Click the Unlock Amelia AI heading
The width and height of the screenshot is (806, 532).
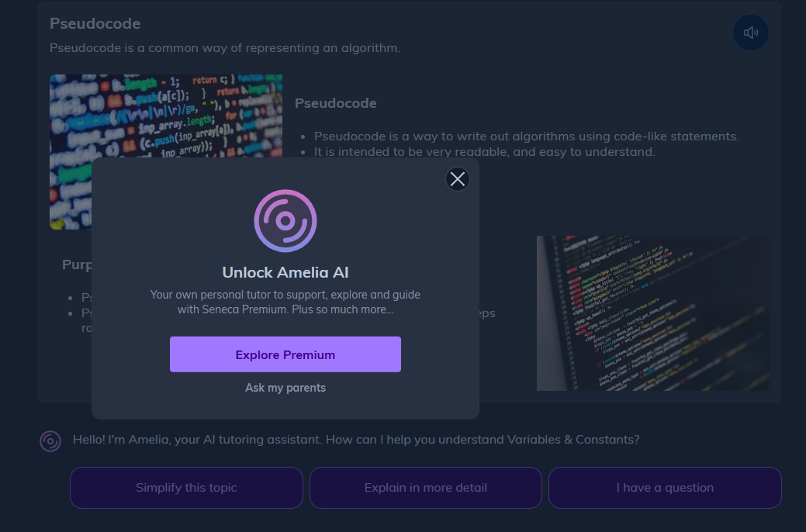pos(285,272)
